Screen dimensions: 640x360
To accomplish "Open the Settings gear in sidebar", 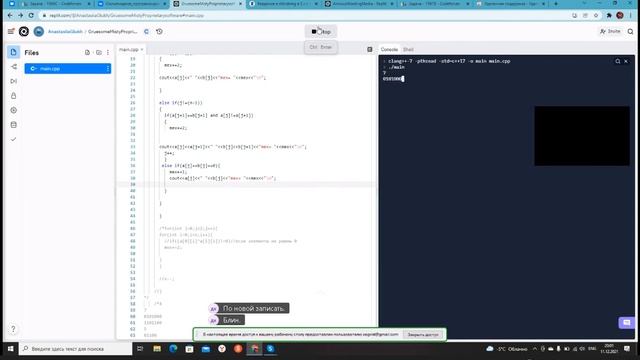I will 13,110.
